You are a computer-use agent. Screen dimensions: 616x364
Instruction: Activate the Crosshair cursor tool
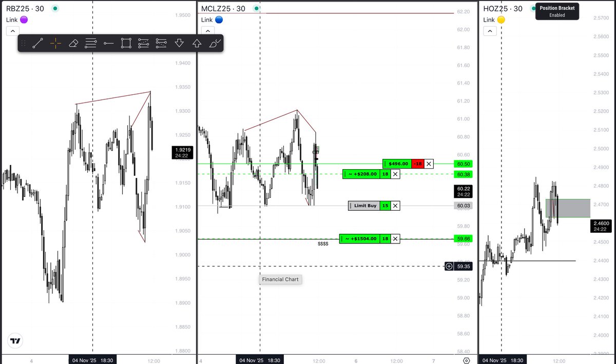pyautogui.click(x=54, y=43)
